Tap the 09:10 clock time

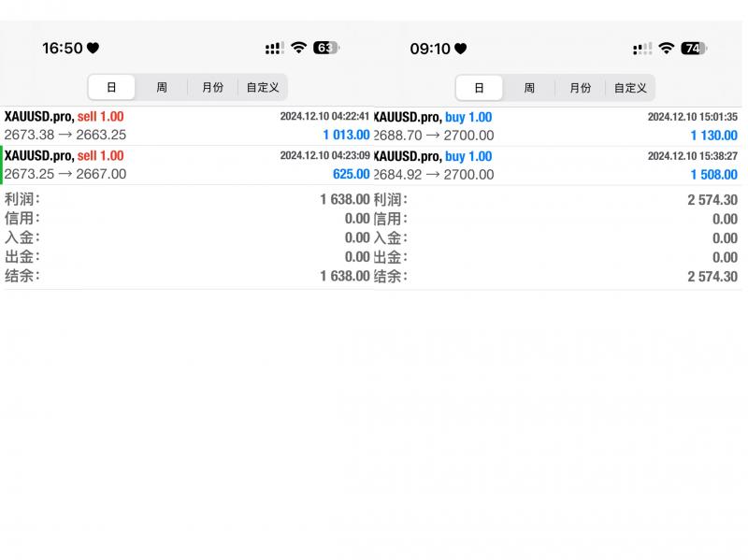click(430, 49)
